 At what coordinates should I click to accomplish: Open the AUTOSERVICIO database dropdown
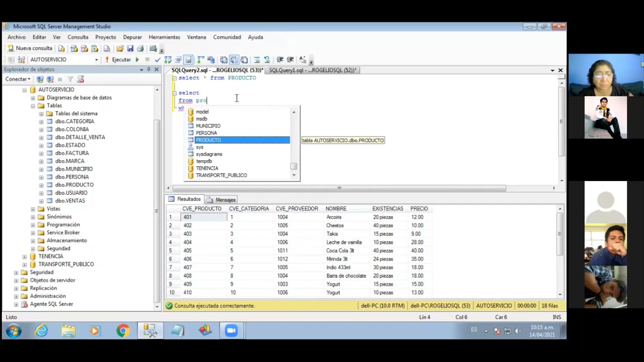click(97, 59)
